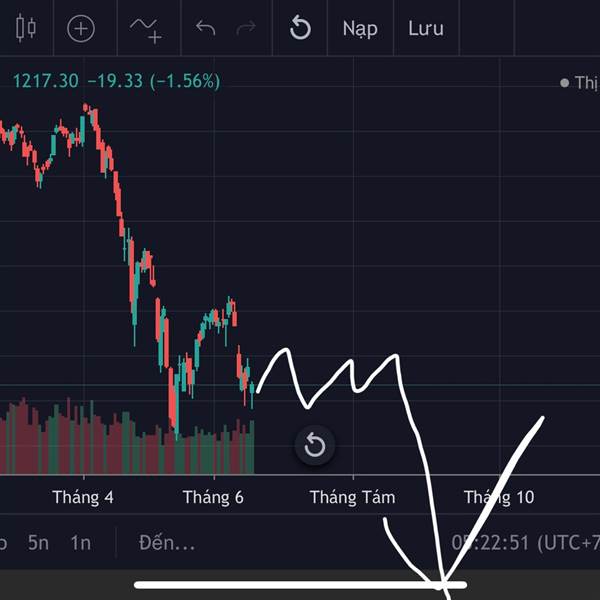Click the floating reset chart view button
The width and height of the screenshot is (600, 600).
coord(315,445)
